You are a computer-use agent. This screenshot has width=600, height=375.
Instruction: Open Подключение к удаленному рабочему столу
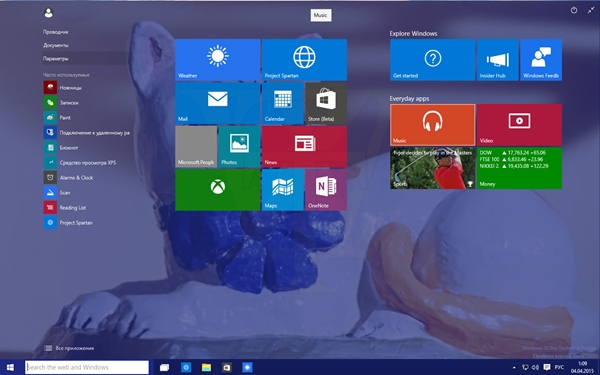(x=86, y=133)
